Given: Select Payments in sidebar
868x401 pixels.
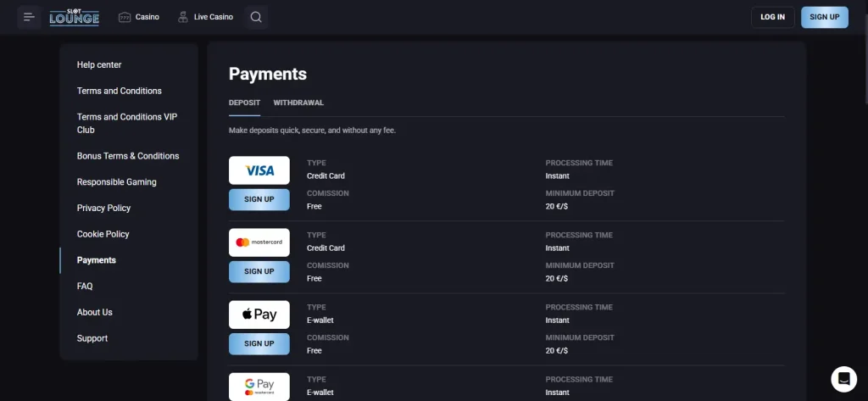Looking at the screenshot, I should pos(97,260).
